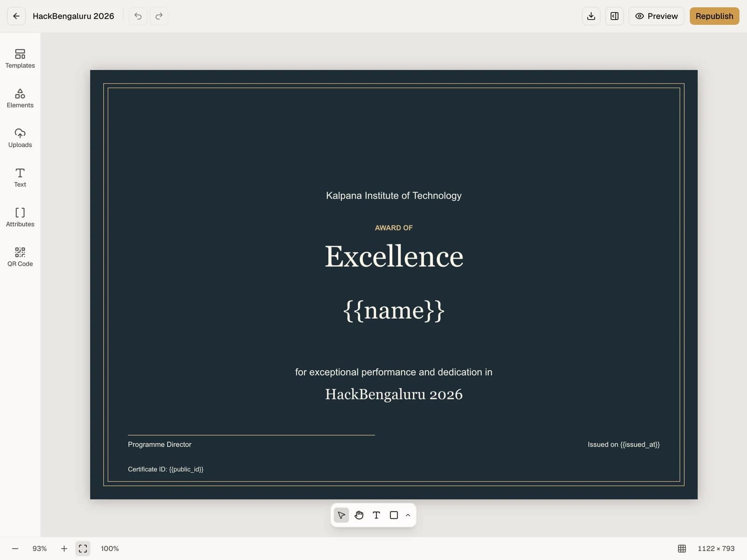Select the rectangle shape tool
The height and width of the screenshot is (560, 747).
pos(394,515)
